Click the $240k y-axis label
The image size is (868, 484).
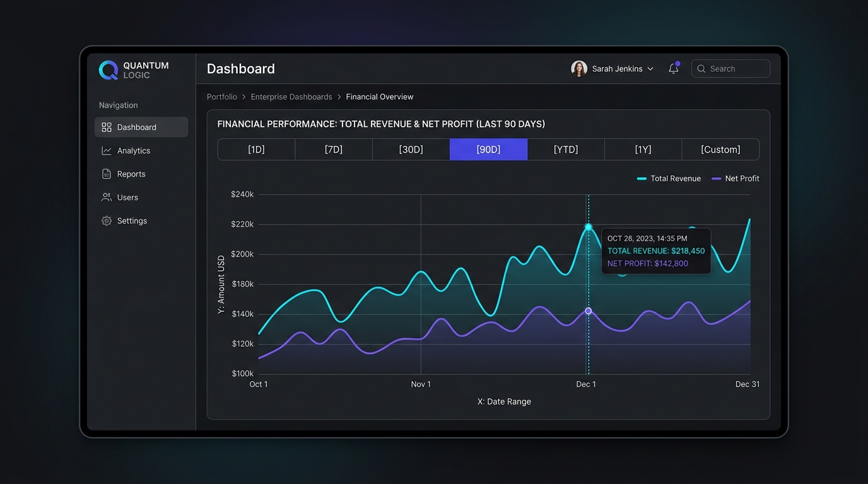[x=242, y=195]
